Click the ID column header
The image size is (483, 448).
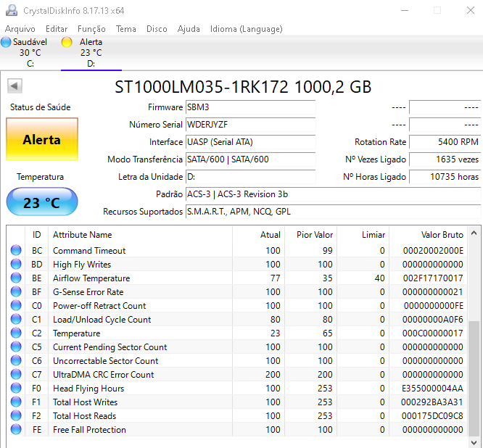[x=37, y=235]
